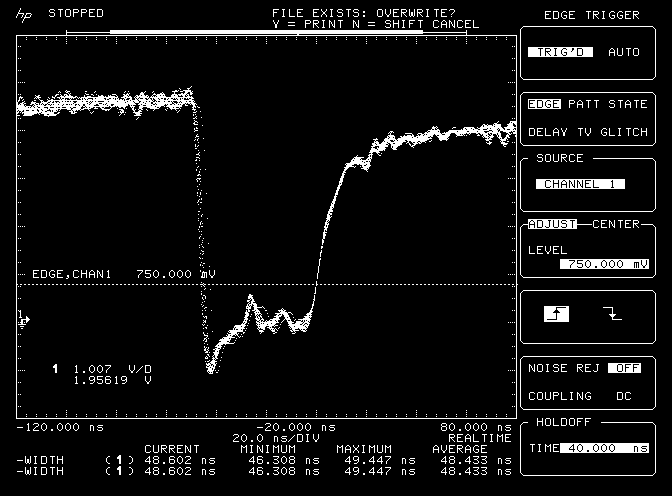Viewport: 672px width, 496px height.
Task: Change COUPLING from DC
Action: point(624,396)
